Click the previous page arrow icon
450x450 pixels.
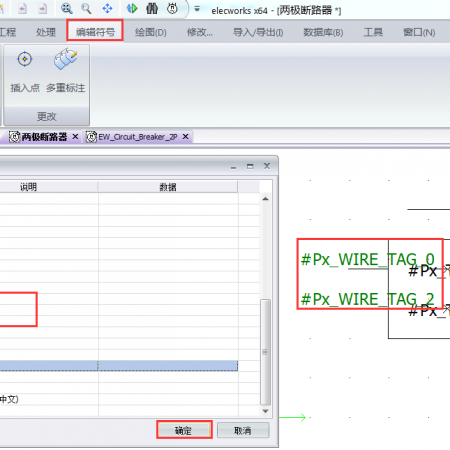(22, 8)
